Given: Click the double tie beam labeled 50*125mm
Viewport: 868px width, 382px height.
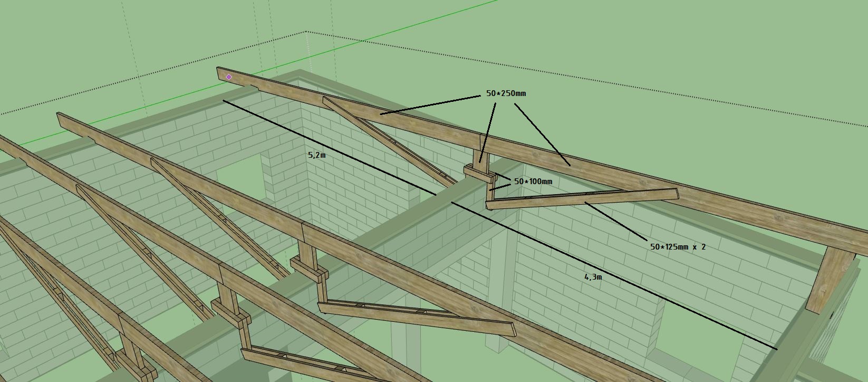Looking at the screenshot, I should tap(580, 199).
